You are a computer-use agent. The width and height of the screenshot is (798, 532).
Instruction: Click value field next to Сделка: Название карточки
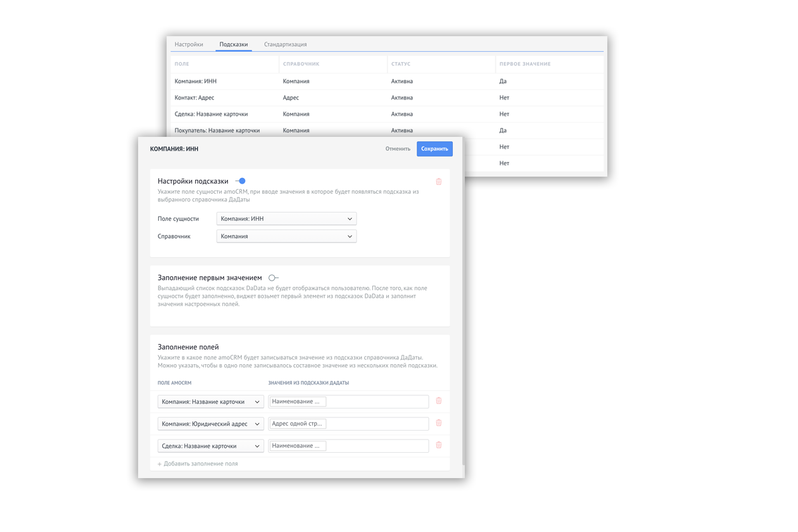[348, 446]
